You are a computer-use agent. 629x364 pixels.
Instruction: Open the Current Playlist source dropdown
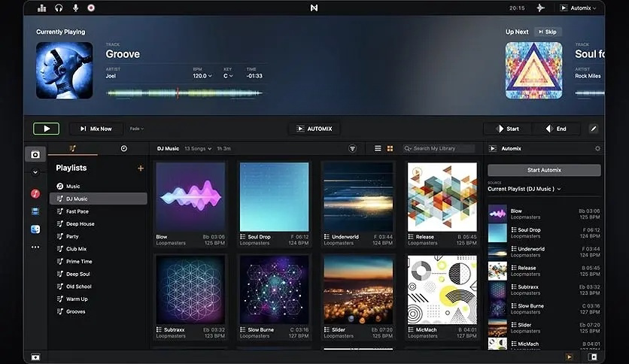524,189
